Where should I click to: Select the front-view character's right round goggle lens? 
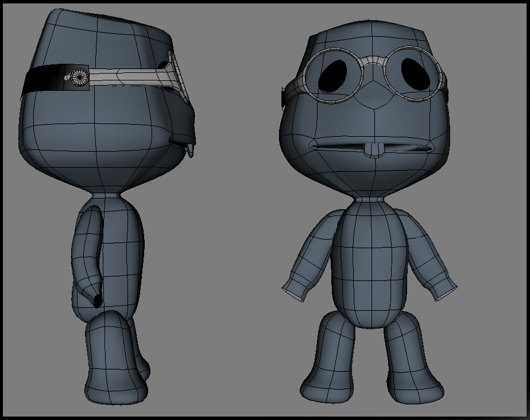tap(414, 74)
